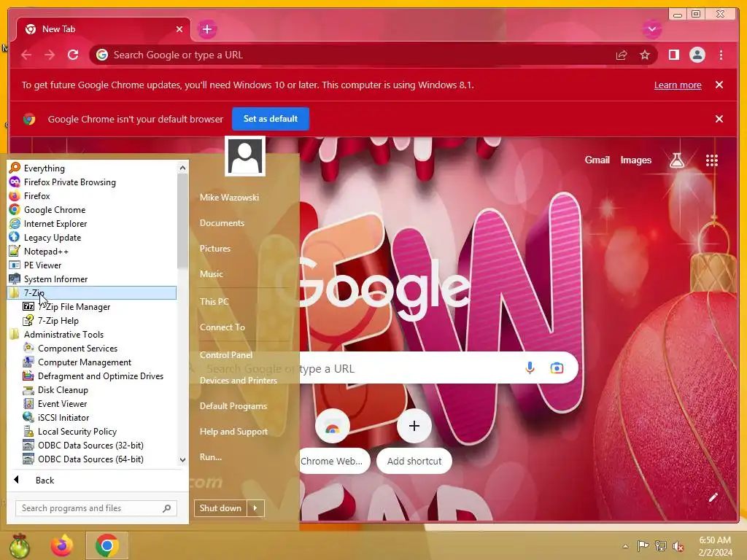
Task: Select the New Tab tab
Action: (104, 29)
